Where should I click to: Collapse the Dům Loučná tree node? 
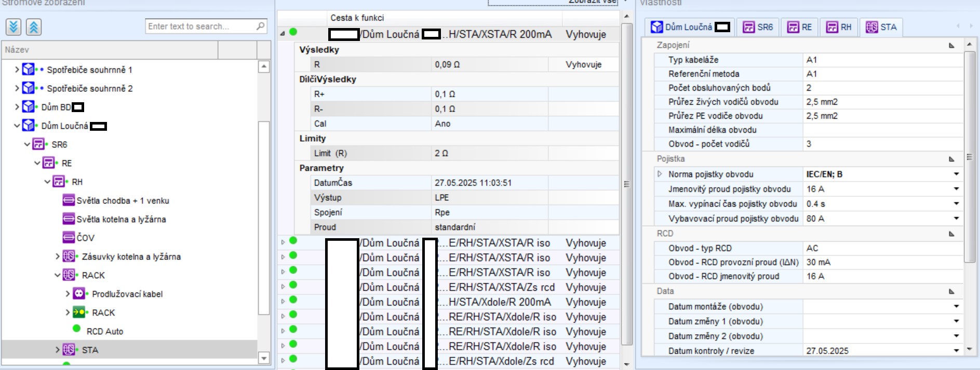click(17, 126)
